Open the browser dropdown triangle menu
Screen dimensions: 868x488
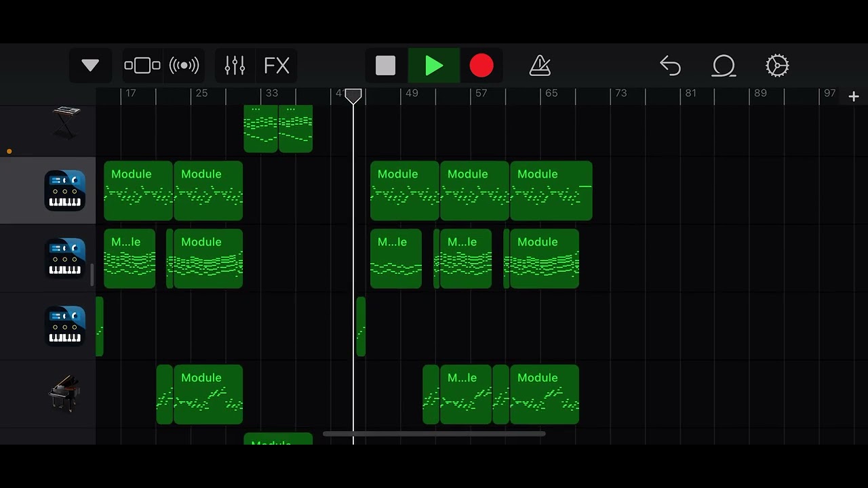click(90, 66)
